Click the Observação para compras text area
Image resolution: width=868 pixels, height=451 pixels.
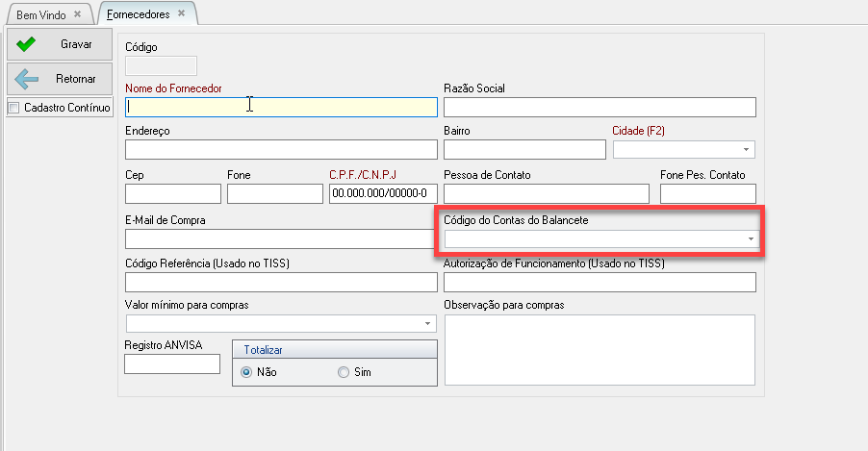pos(600,348)
